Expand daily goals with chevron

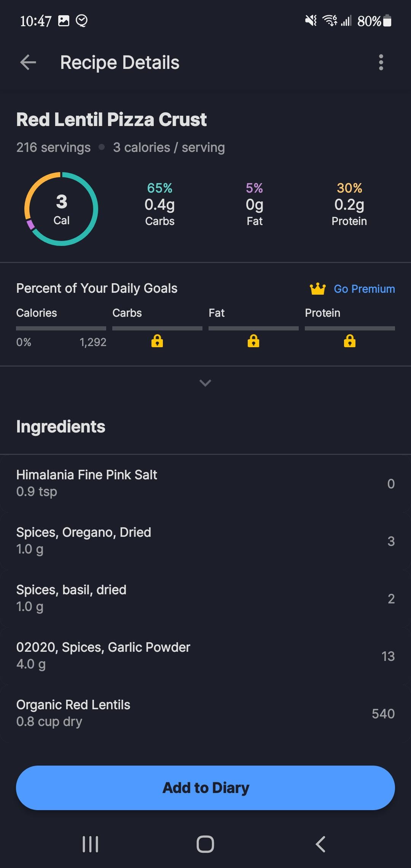[x=205, y=383]
